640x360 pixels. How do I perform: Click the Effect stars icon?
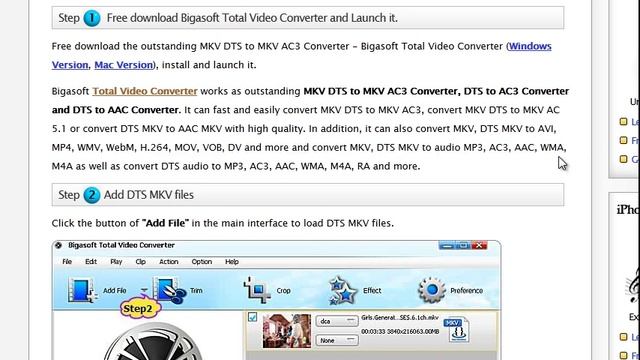343,290
